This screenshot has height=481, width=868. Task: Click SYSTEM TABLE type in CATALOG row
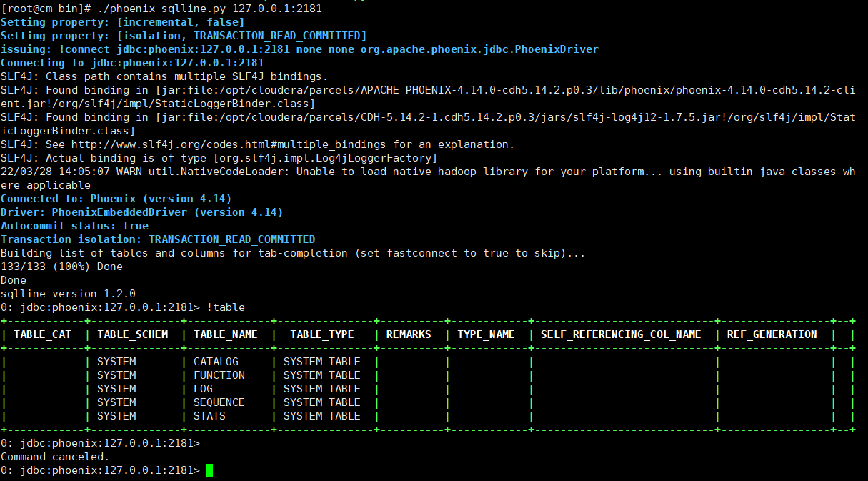pyautogui.click(x=321, y=362)
